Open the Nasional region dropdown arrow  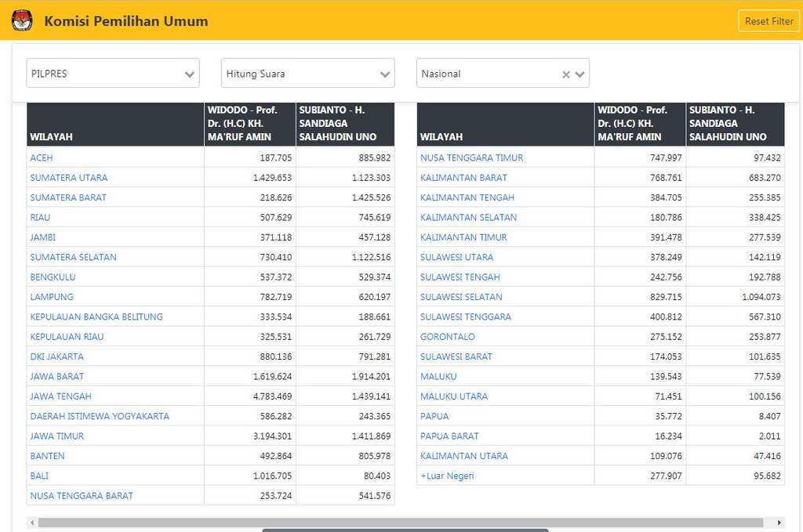pos(580,74)
